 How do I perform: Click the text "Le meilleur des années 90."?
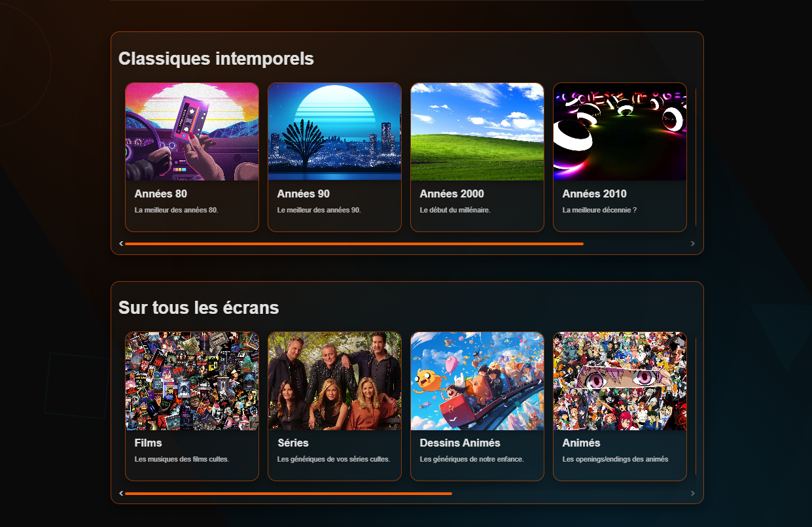click(319, 211)
